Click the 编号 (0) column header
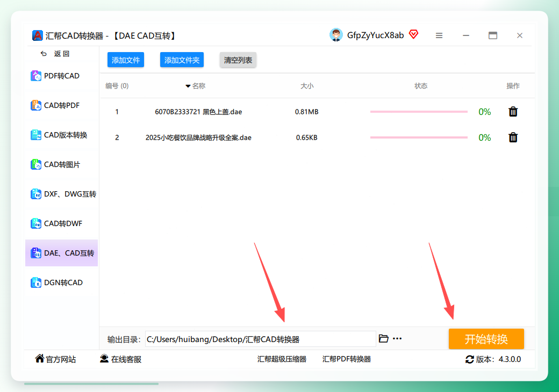559x392 pixels. [x=117, y=86]
